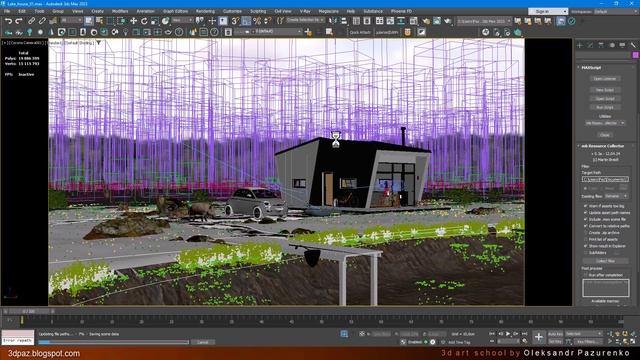
Task: Click the Play Animation button
Action: 508,334
